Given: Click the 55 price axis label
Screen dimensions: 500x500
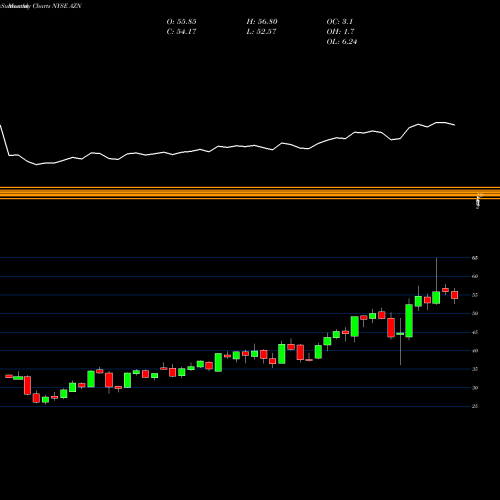Looking at the screenshot, I should [475, 295].
